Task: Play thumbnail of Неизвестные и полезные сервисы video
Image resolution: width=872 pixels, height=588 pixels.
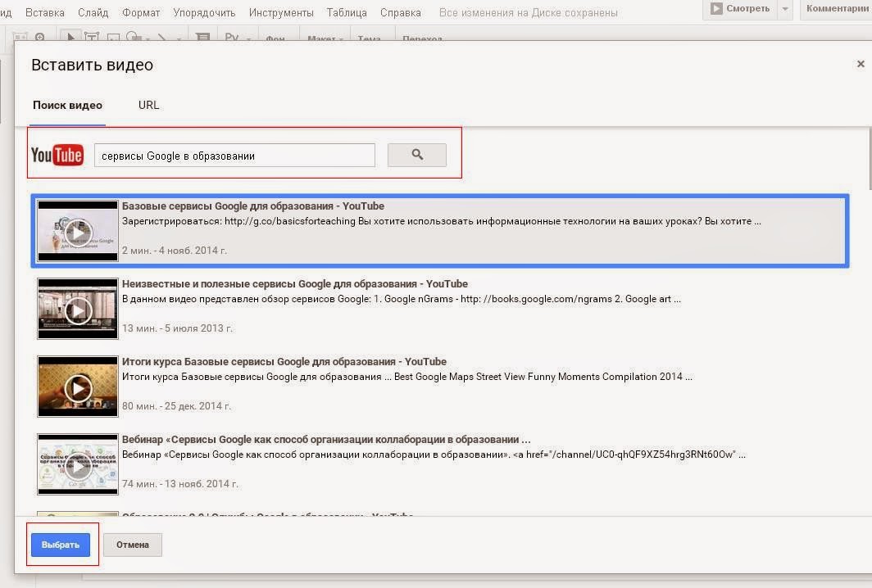Action: click(78, 309)
